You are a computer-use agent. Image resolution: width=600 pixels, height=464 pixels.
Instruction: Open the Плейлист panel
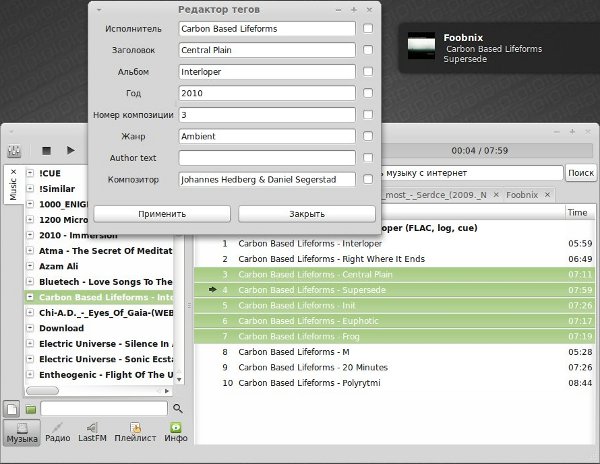[x=134, y=432]
